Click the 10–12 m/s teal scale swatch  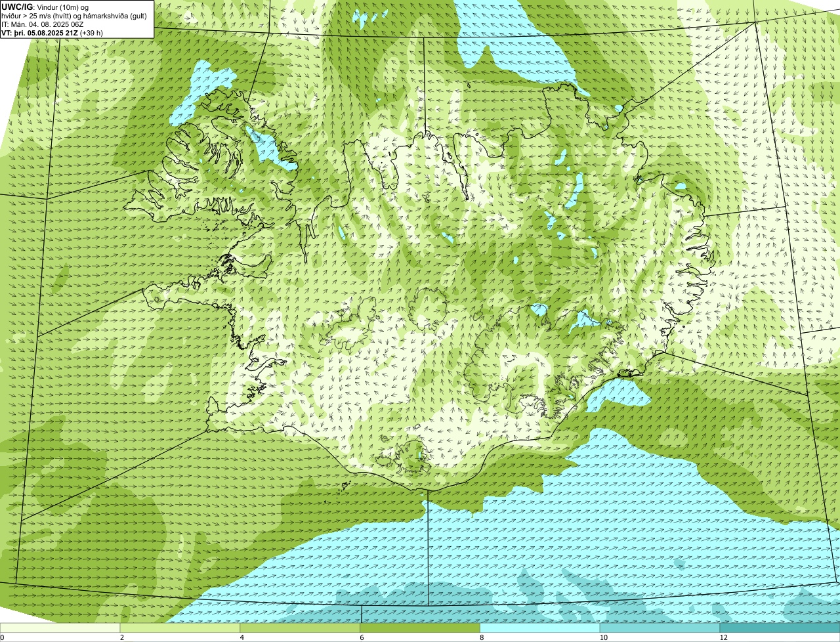pyautogui.click(x=661, y=628)
